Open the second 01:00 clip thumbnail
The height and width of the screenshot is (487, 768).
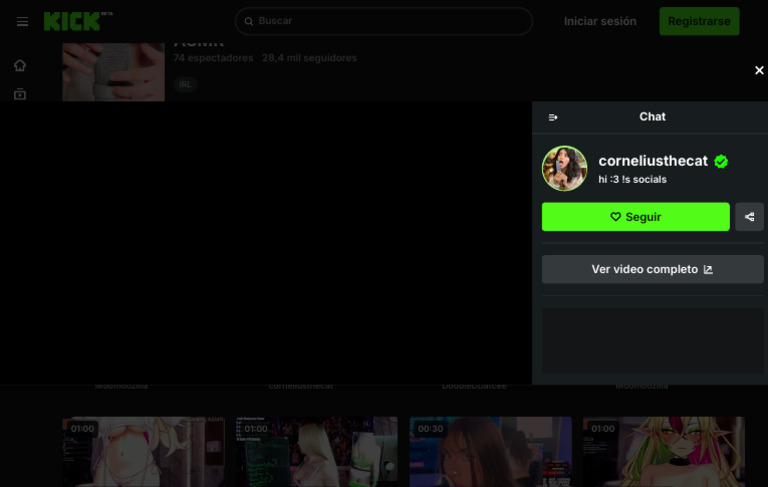coord(316,452)
